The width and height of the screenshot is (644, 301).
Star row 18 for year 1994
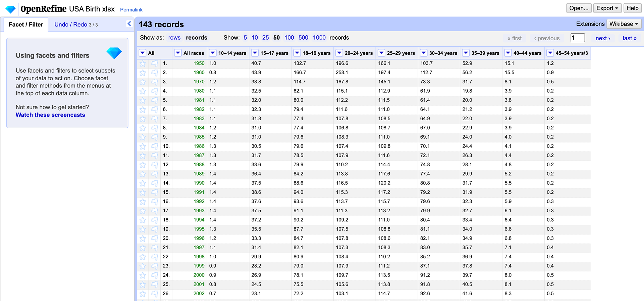click(x=143, y=220)
